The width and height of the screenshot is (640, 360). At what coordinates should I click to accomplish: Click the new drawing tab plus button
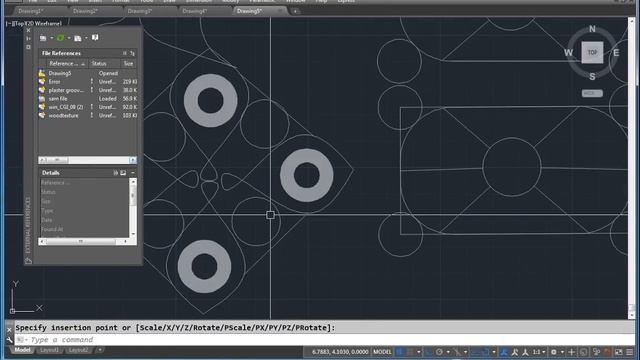tap(295, 11)
